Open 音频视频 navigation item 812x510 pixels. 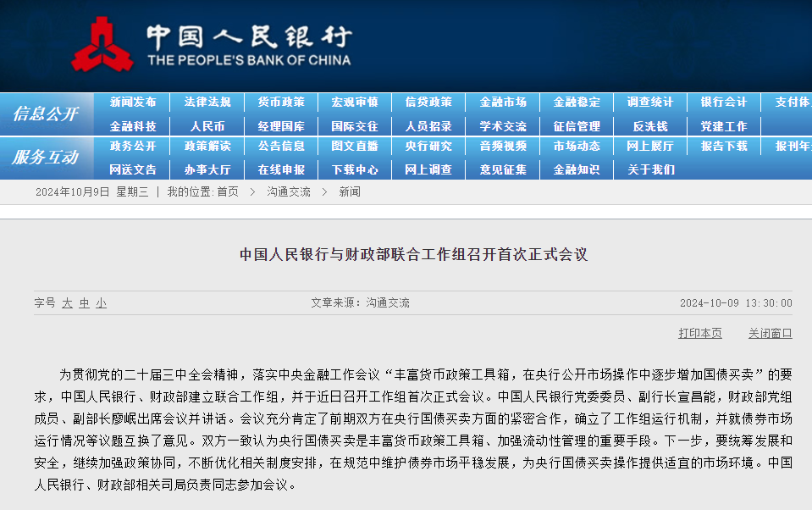pos(503,147)
